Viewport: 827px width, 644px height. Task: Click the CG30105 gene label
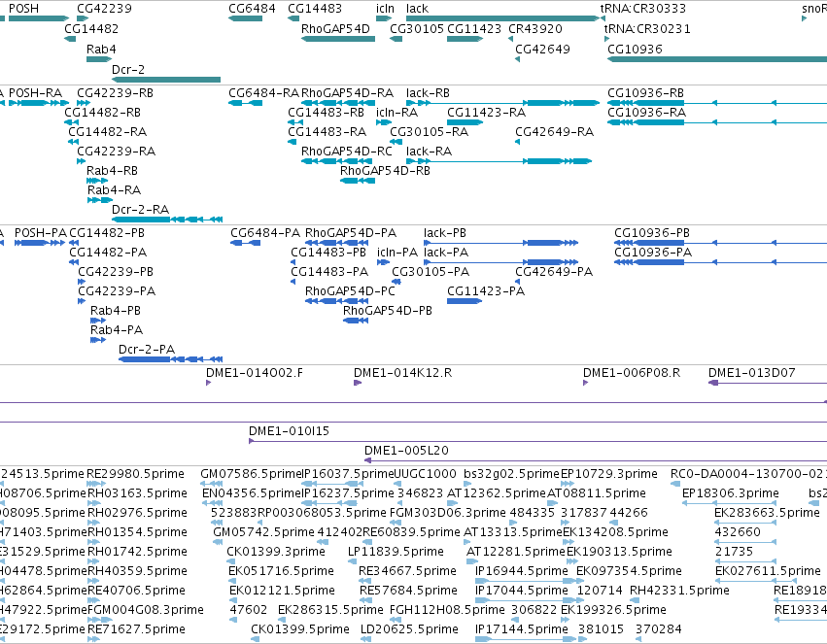(417, 28)
